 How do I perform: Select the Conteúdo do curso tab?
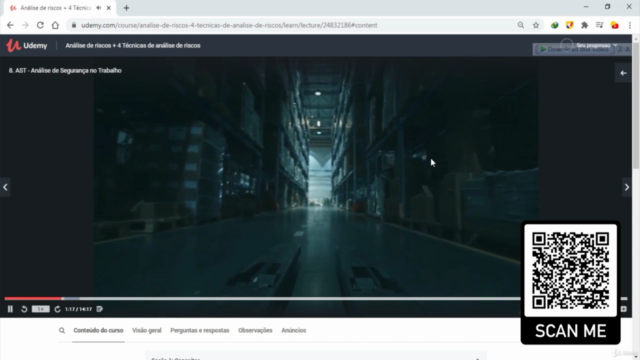click(x=98, y=330)
